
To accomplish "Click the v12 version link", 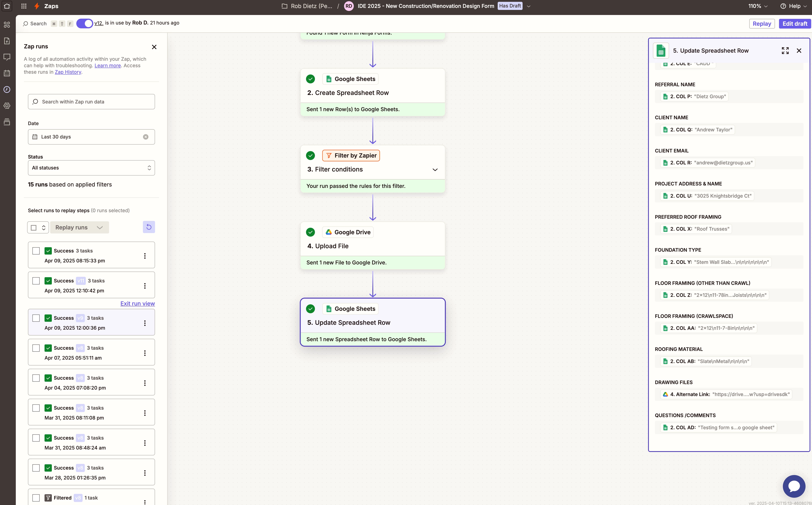I will pos(98,23).
